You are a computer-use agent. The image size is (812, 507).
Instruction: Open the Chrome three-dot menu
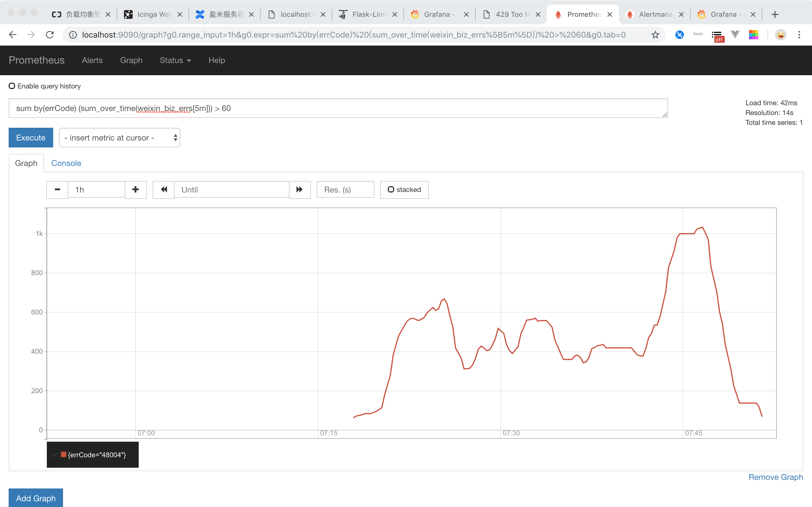coord(799,34)
